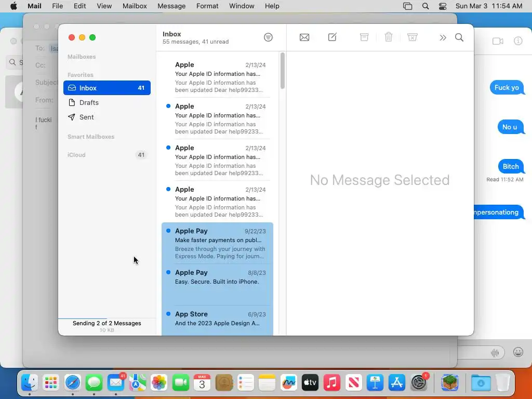Open the Window menu
Image resolution: width=532 pixels, height=399 pixels.
[242, 6]
